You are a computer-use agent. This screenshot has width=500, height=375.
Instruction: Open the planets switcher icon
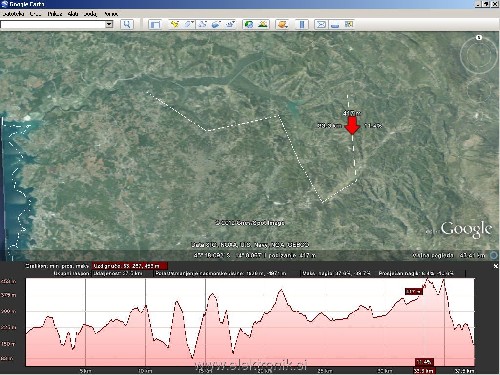click(282, 24)
